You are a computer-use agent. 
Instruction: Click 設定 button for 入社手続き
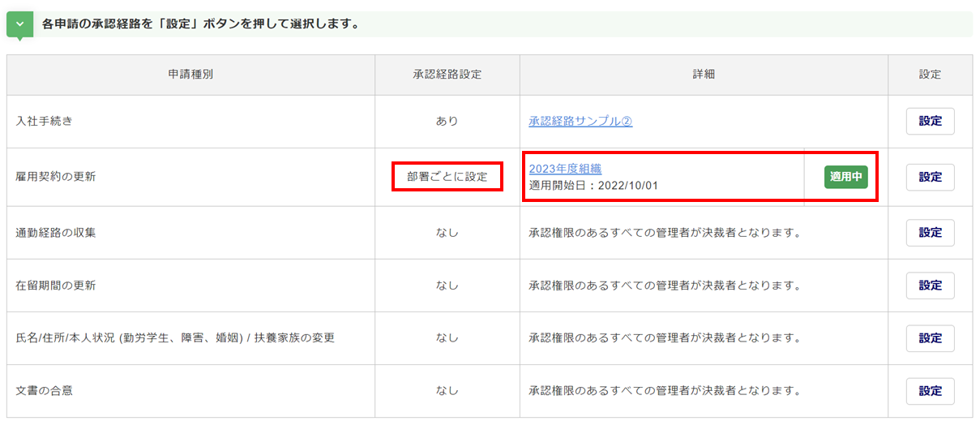click(930, 121)
